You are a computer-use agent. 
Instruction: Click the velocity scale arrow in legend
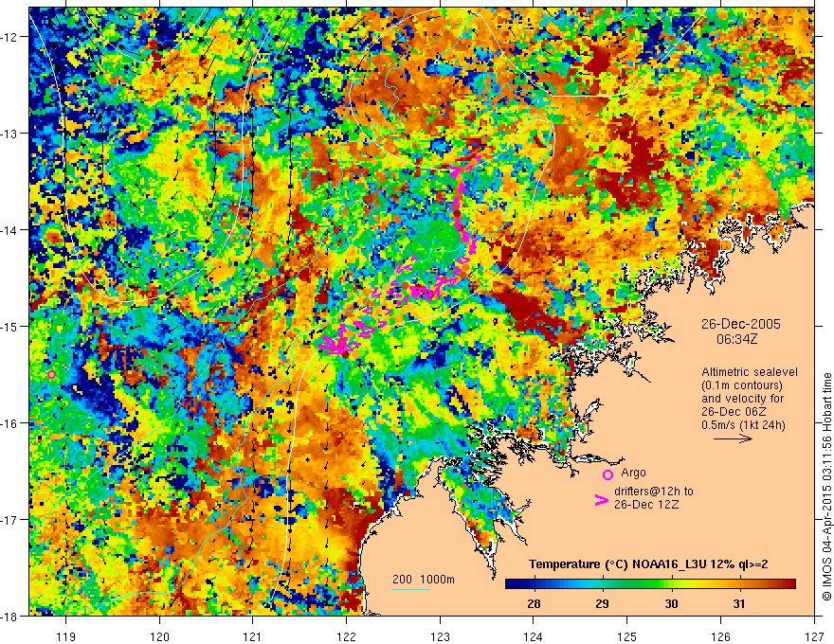tap(733, 438)
